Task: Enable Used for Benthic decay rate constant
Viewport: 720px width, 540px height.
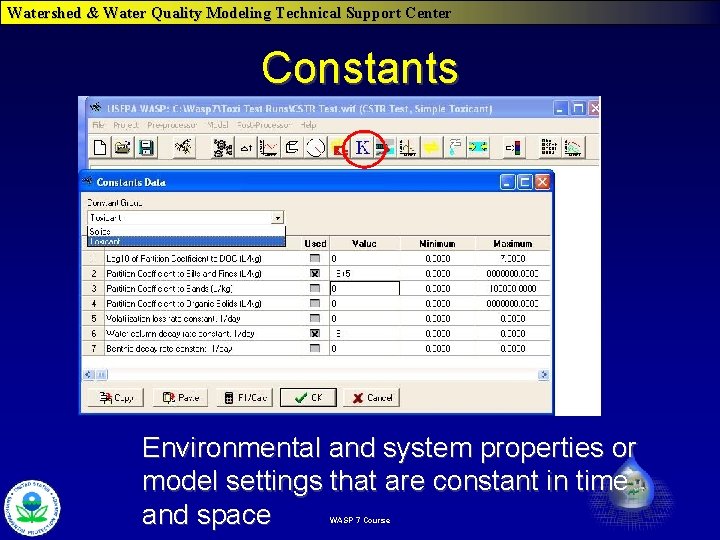Action: coord(315,348)
